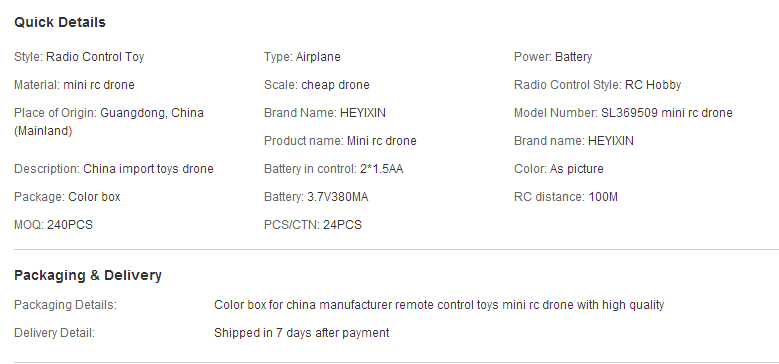Image resolution: width=779 pixels, height=364 pixels.
Task: Click the Brand Name: HEYIXIN entry
Action: pyautogui.click(x=324, y=113)
